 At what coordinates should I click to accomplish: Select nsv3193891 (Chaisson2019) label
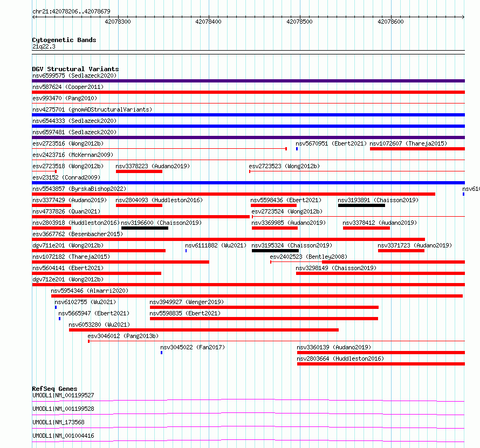(x=378, y=200)
